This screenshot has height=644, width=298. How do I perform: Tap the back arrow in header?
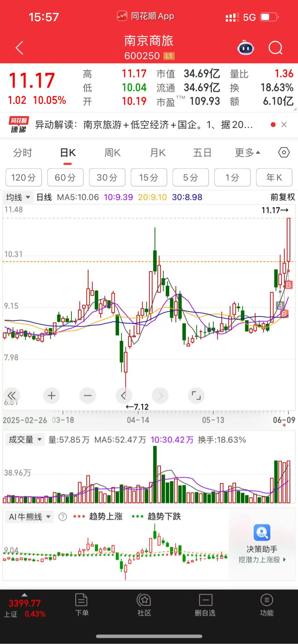[19, 48]
